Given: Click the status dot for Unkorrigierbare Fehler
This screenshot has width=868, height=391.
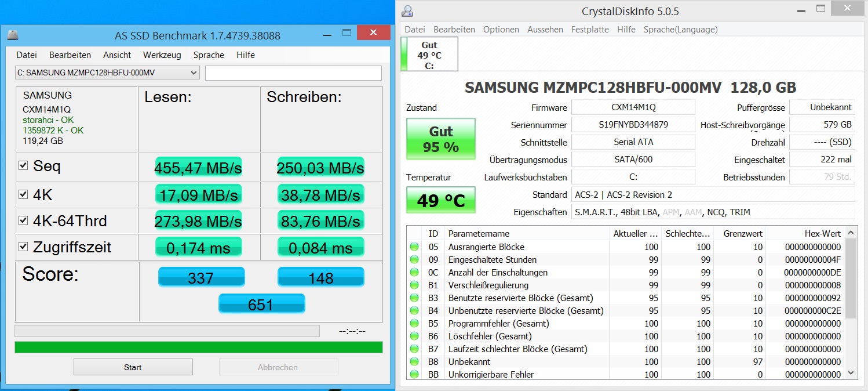Looking at the screenshot, I should point(414,375).
